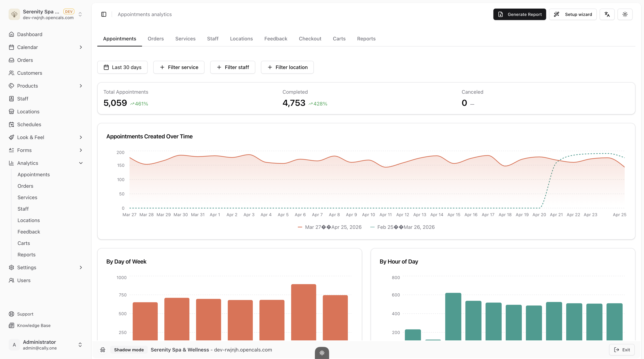Click the language translate icon
The height and width of the screenshot is (359, 644).
coord(607,14)
